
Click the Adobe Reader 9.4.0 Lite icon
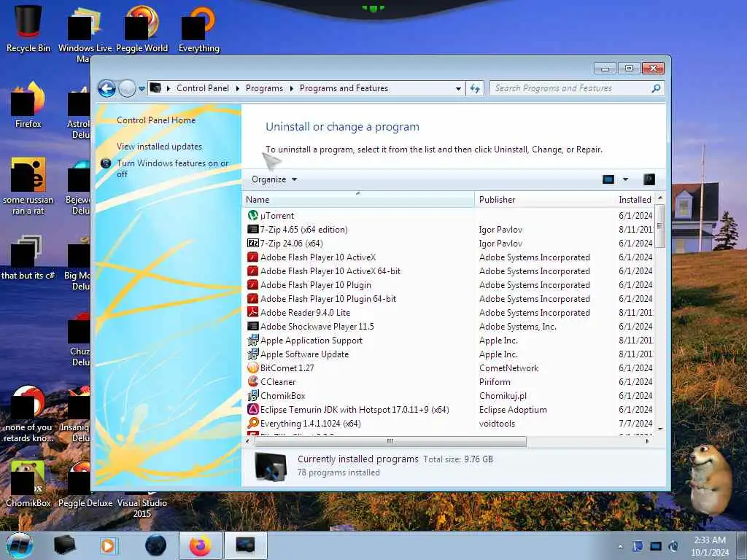(x=253, y=312)
